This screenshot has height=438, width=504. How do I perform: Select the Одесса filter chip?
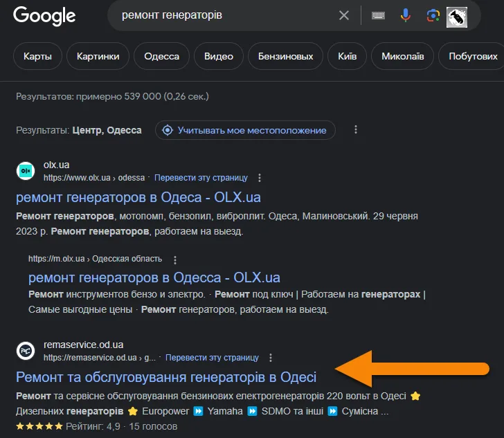click(x=162, y=56)
